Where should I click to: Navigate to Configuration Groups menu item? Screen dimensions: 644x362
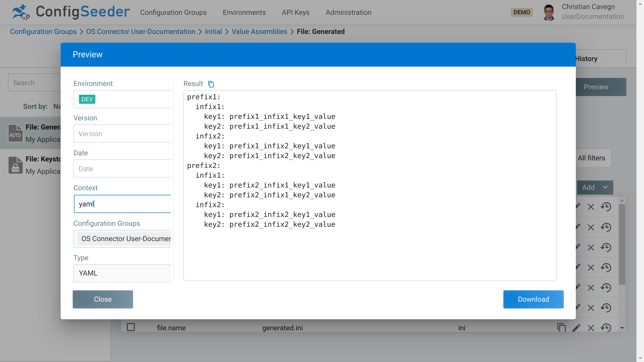coord(173,12)
